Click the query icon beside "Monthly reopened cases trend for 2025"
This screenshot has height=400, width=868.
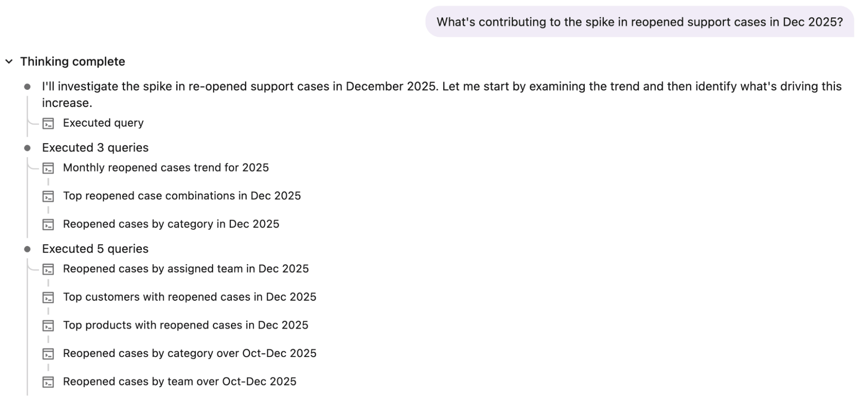tap(48, 168)
